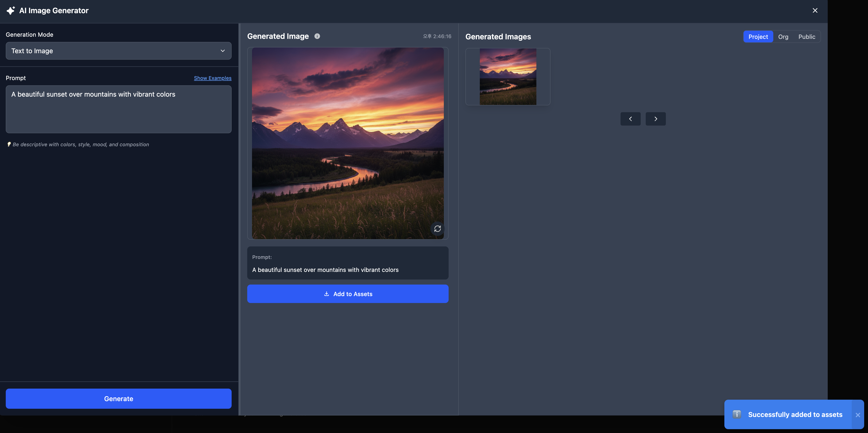This screenshot has width=868, height=433.
Task: Dismiss the Successfully added to assets toast
Action: coord(857,415)
